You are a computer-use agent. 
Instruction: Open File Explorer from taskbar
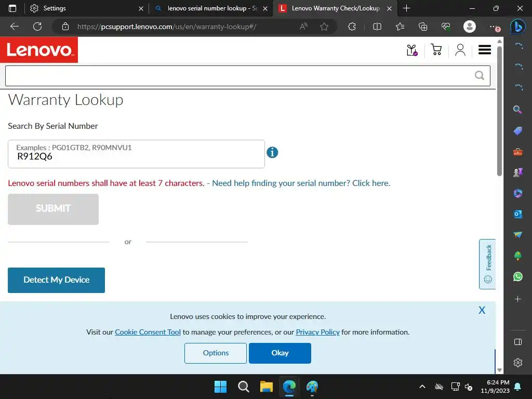pos(267,387)
